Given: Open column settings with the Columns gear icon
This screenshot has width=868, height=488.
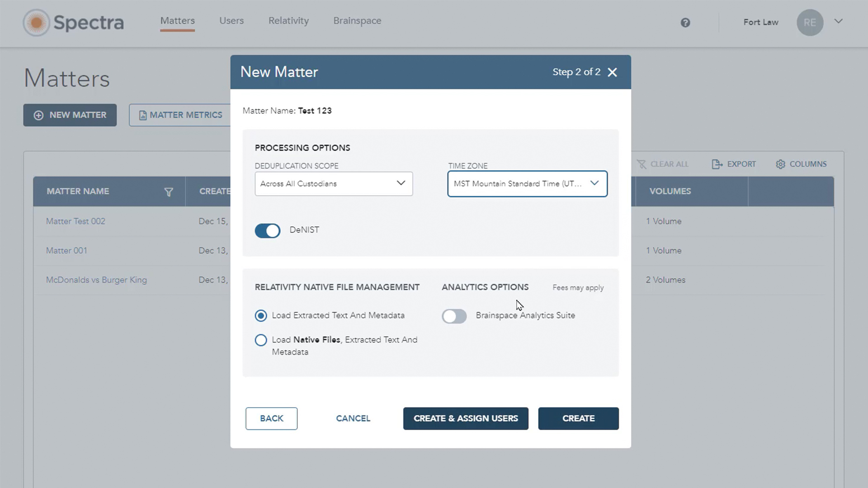Looking at the screenshot, I should click(x=780, y=164).
